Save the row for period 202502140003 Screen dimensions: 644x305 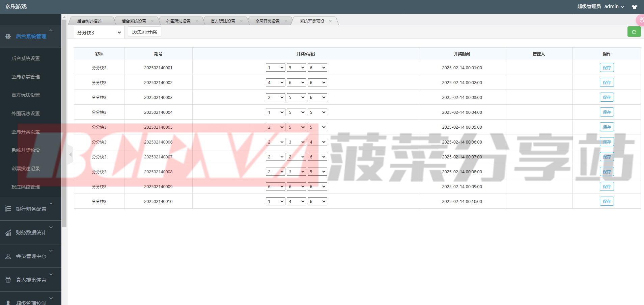pos(607,97)
